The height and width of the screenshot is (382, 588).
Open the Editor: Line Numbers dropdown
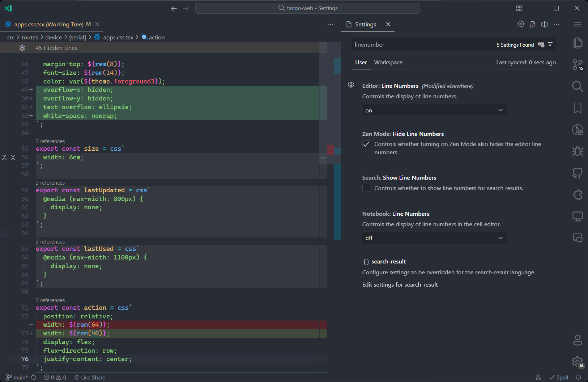(x=434, y=110)
